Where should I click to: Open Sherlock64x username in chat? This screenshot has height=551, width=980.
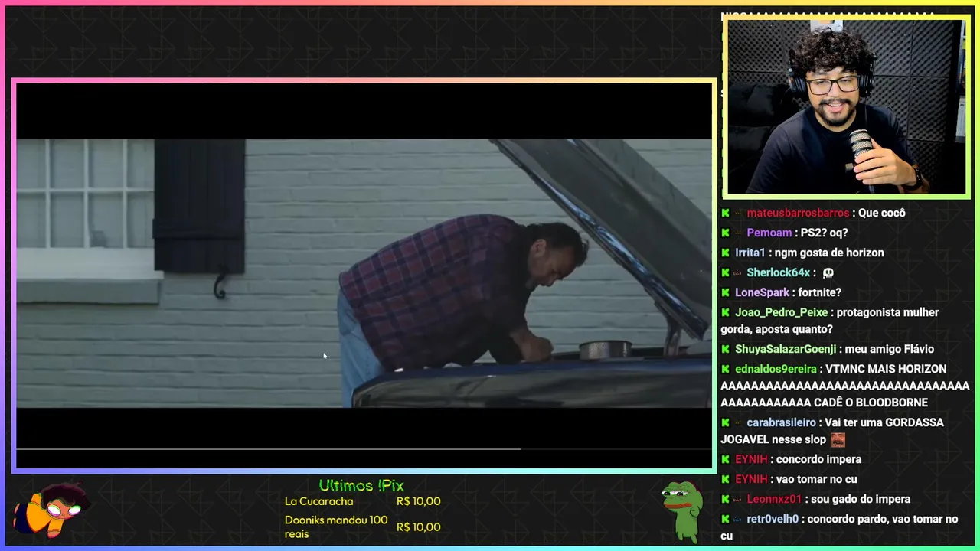(778, 272)
